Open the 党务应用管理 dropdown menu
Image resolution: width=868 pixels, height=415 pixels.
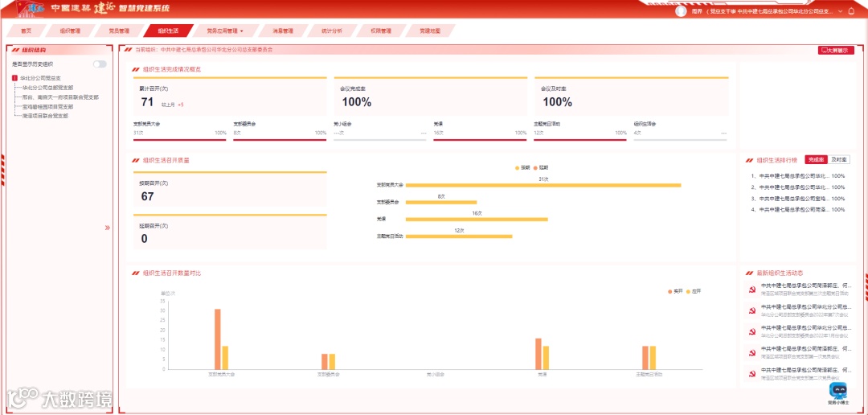pyautogui.click(x=224, y=31)
